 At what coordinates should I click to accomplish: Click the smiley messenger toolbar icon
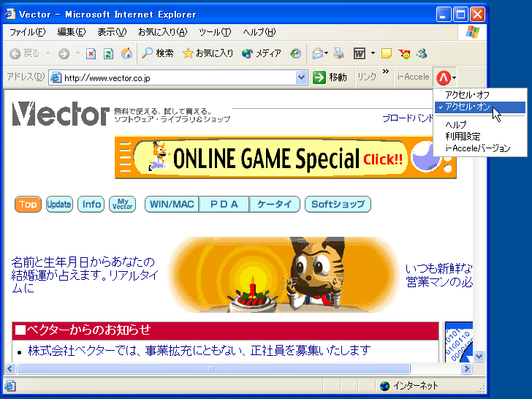[x=404, y=53]
